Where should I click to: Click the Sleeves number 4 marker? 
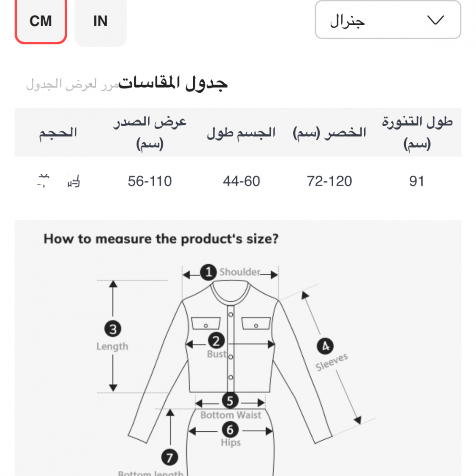[326, 346]
